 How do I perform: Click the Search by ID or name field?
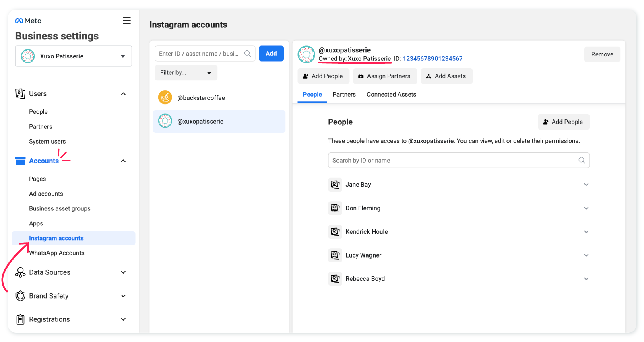459,160
